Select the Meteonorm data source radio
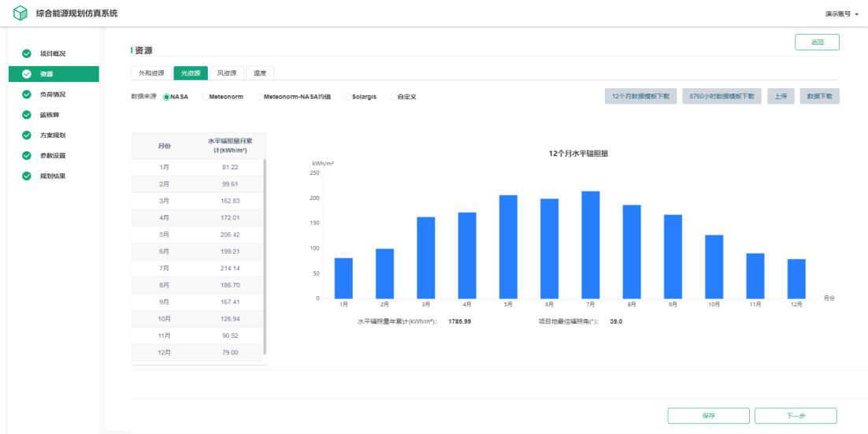 tap(206, 97)
